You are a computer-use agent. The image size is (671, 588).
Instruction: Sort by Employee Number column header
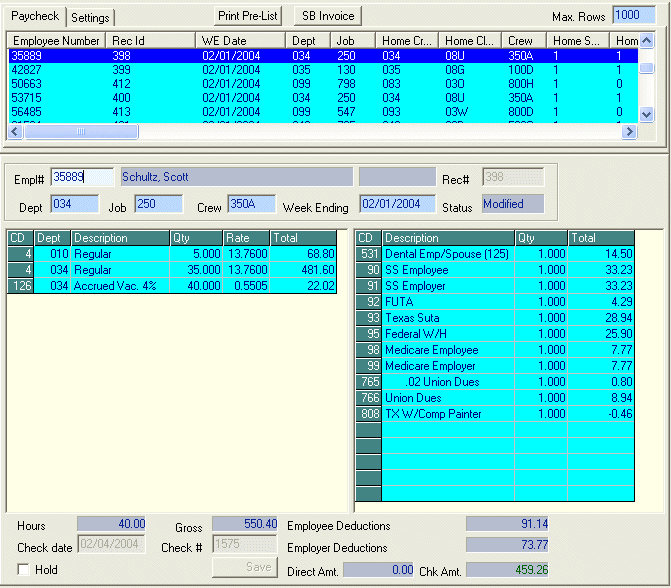click(56, 41)
